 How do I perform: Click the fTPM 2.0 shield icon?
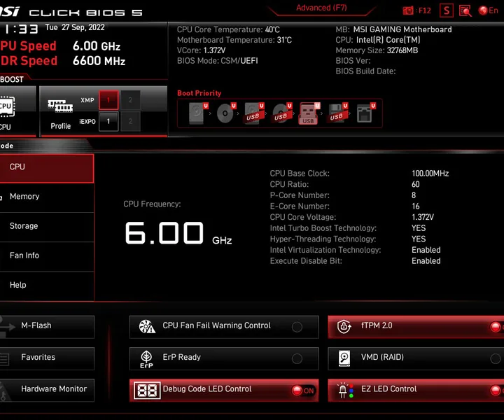pyautogui.click(x=344, y=326)
